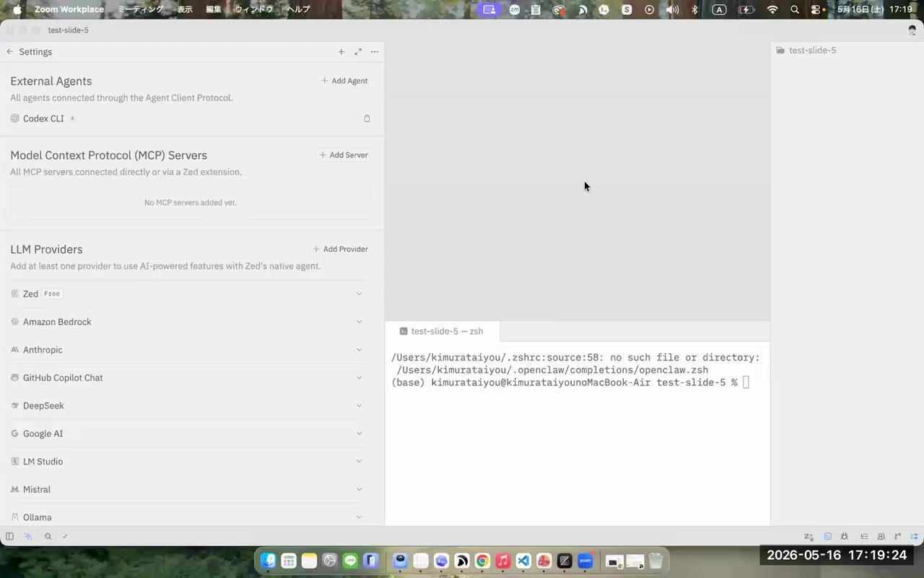Toggle the left dock in the status bar

tap(9, 536)
